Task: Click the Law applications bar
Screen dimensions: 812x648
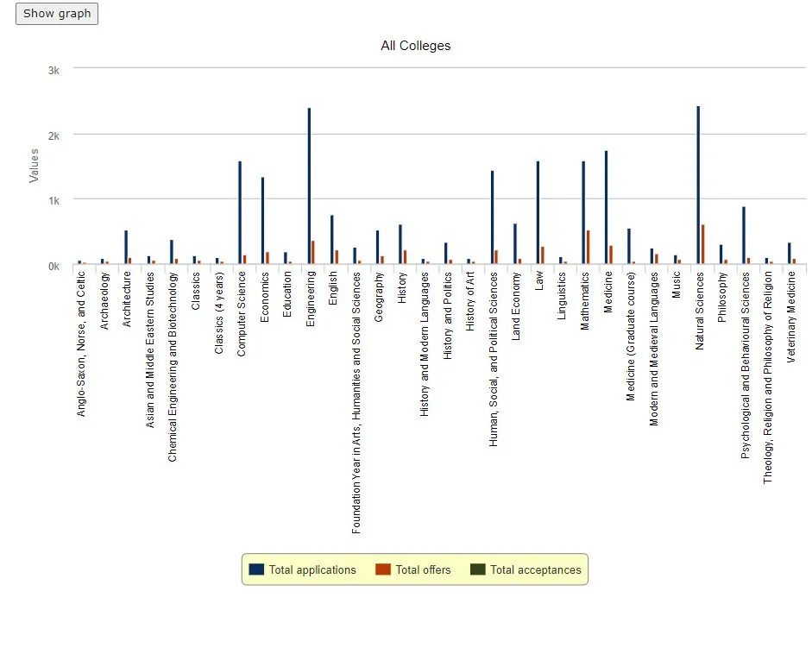Action: 538,213
